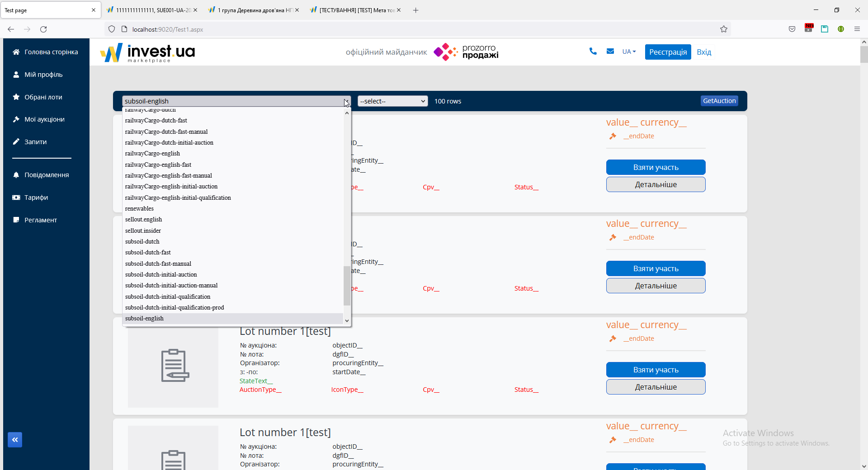Select railwayCargo-english option

click(x=233, y=154)
